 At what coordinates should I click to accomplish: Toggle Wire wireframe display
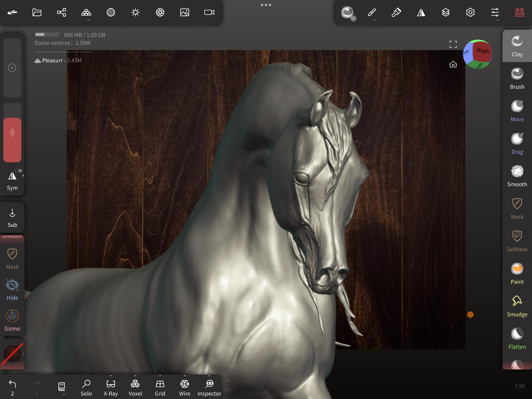point(185,388)
